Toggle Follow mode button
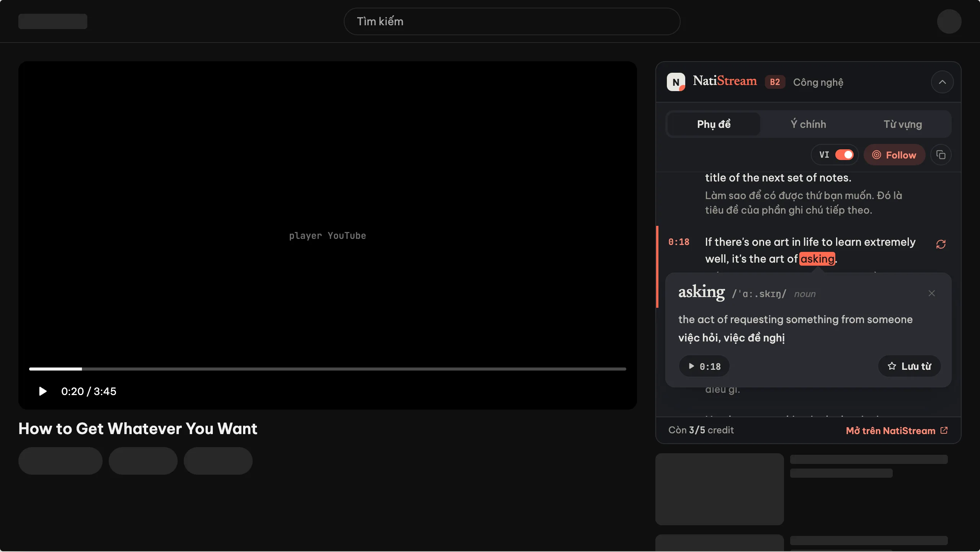980x552 pixels. pos(894,155)
